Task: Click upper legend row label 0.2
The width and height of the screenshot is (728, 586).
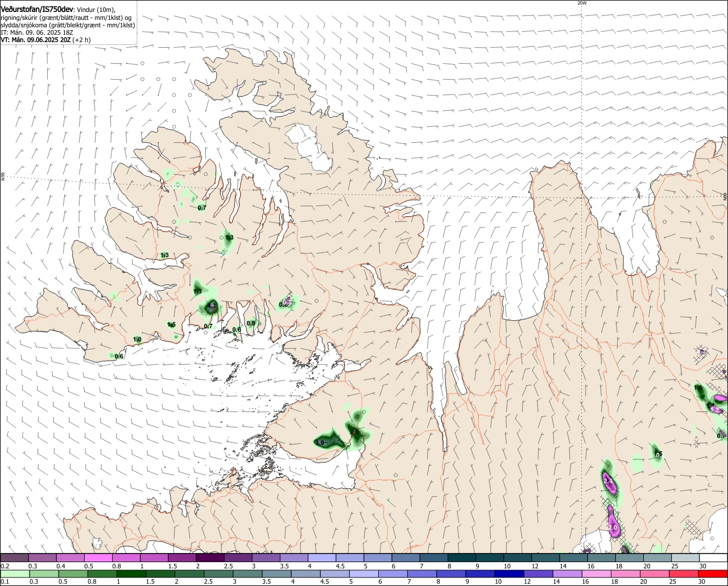Action: coord(5,566)
